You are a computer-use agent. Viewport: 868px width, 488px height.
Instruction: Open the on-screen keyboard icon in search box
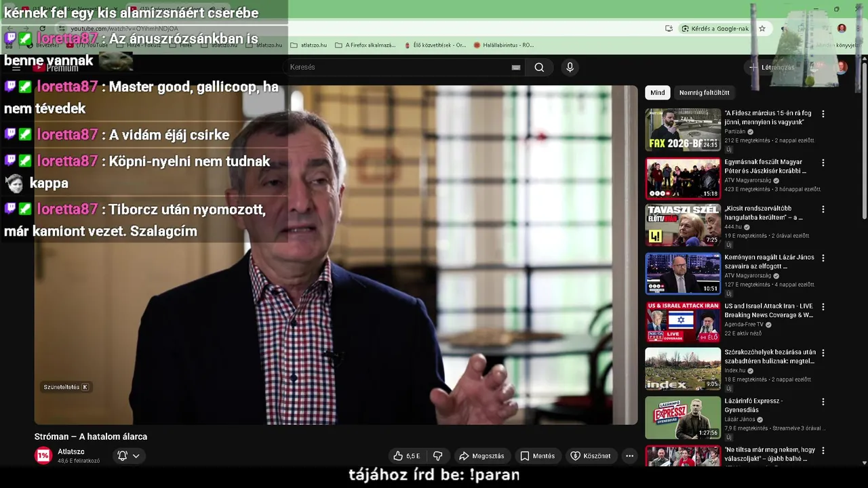(x=516, y=67)
